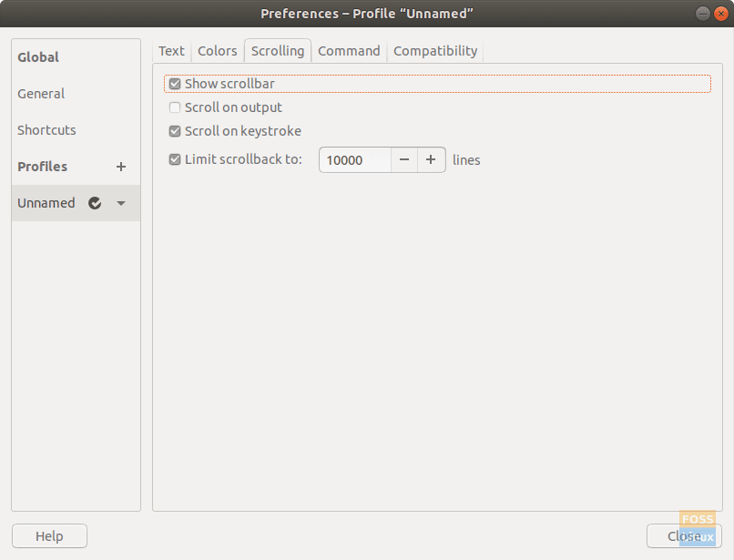Open Shortcuts settings in sidebar
The width and height of the screenshot is (734, 560).
46,130
